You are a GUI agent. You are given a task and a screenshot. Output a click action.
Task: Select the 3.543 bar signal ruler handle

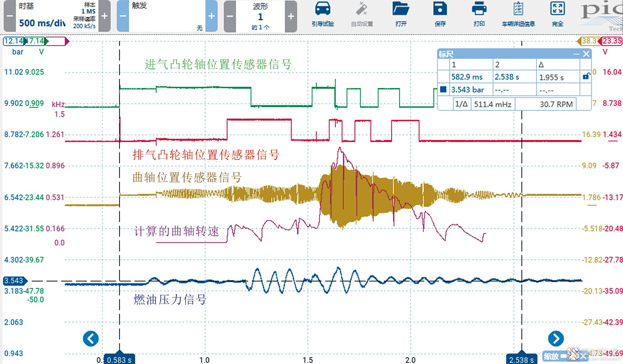(x=14, y=280)
